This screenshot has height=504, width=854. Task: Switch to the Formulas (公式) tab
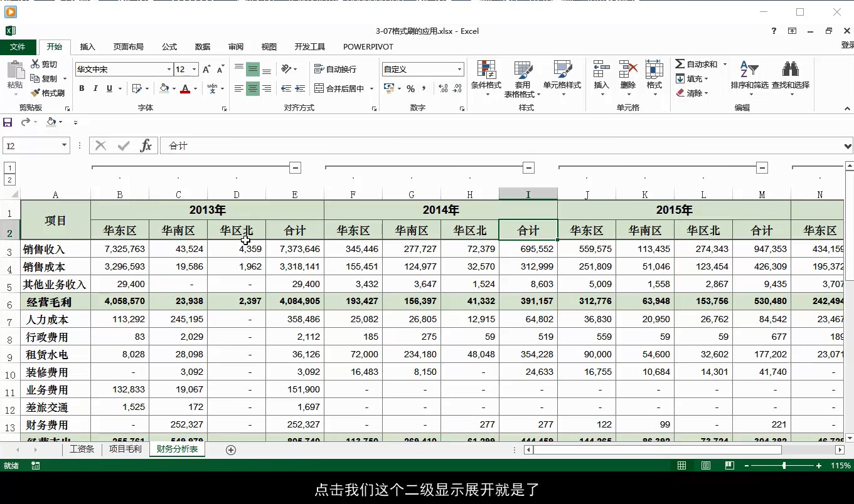click(169, 47)
